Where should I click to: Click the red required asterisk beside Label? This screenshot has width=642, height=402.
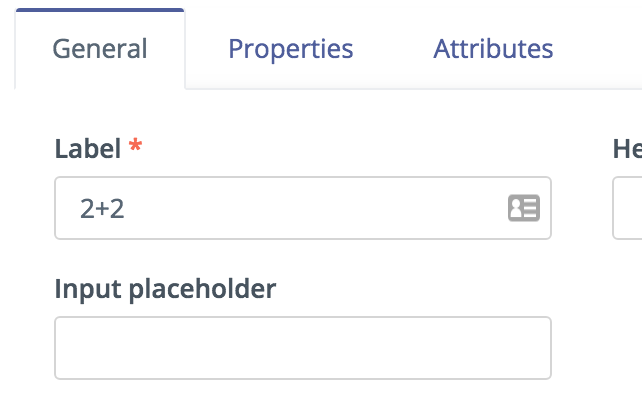pos(135,145)
